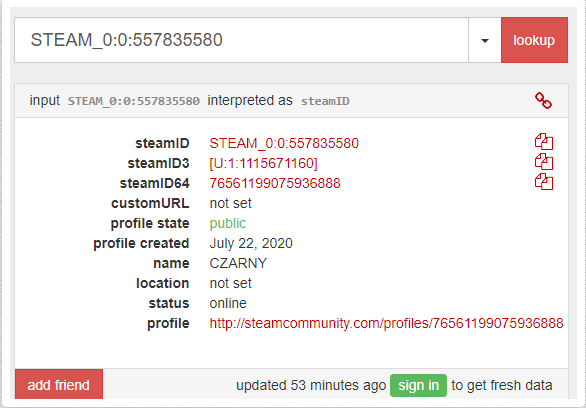
Task: Click the green public profile state text
Action: 228,223
